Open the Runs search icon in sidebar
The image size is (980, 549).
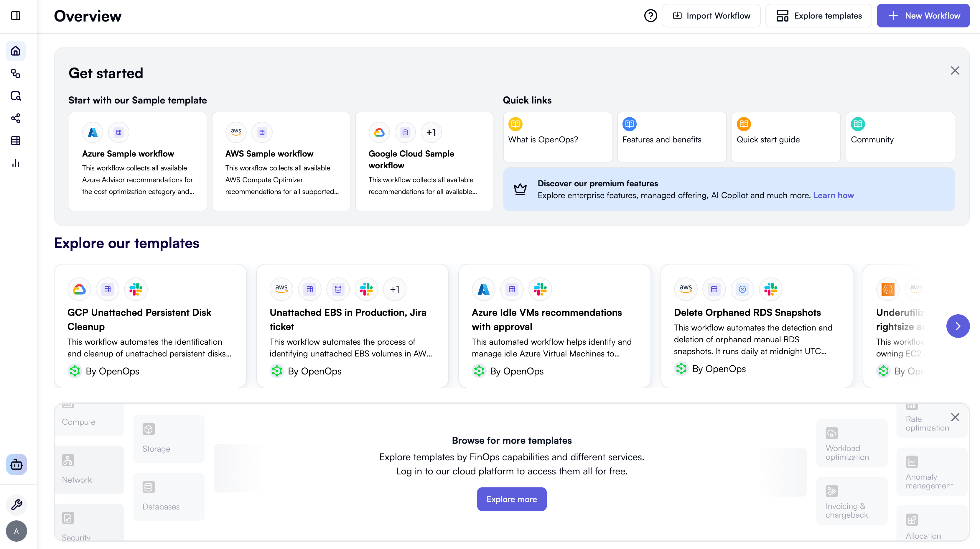(x=16, y=96)
